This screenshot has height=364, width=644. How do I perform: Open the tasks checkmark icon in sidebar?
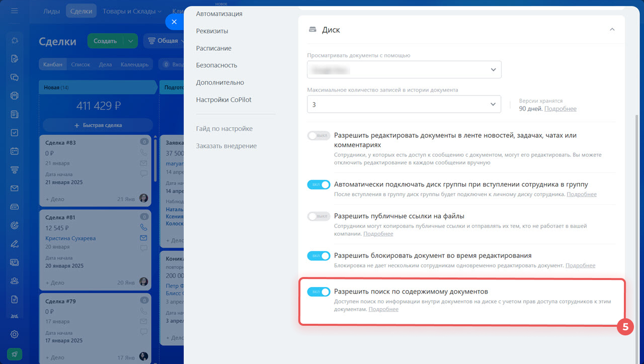click(x=14, y=133)
